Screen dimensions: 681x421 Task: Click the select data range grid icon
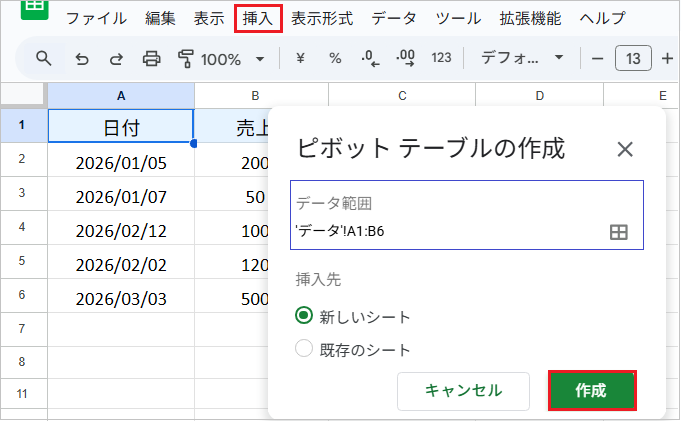618,232
